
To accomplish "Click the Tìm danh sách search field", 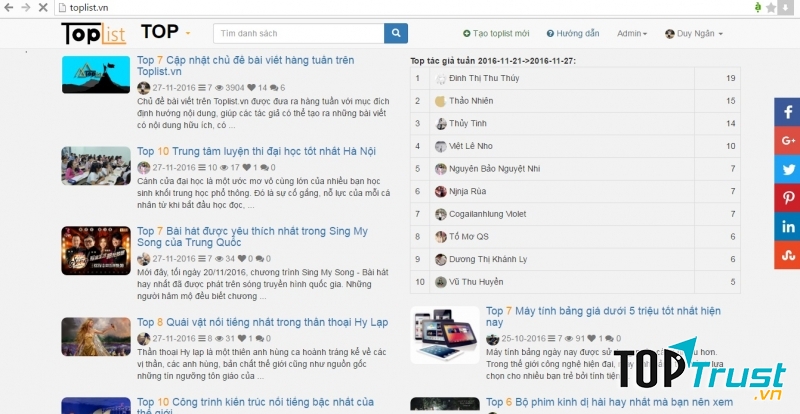I will coord(298,33).
